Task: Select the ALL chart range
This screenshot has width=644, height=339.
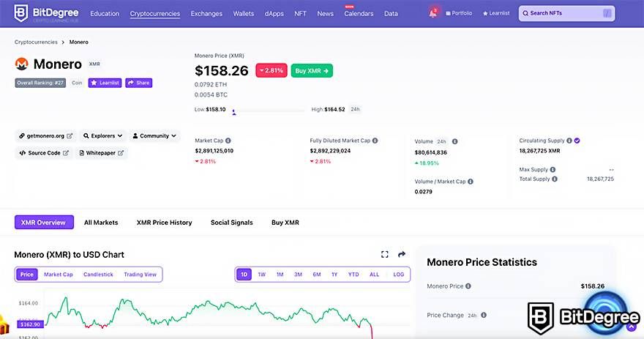Action: 374,275
